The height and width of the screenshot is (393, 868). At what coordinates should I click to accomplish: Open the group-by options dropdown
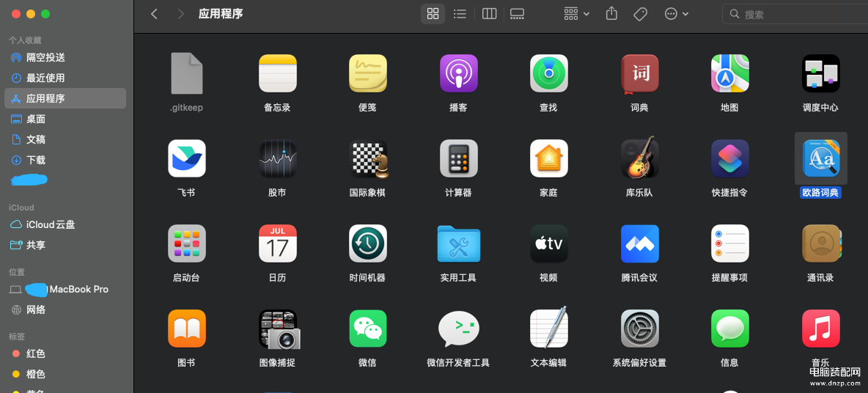point(576,14)
